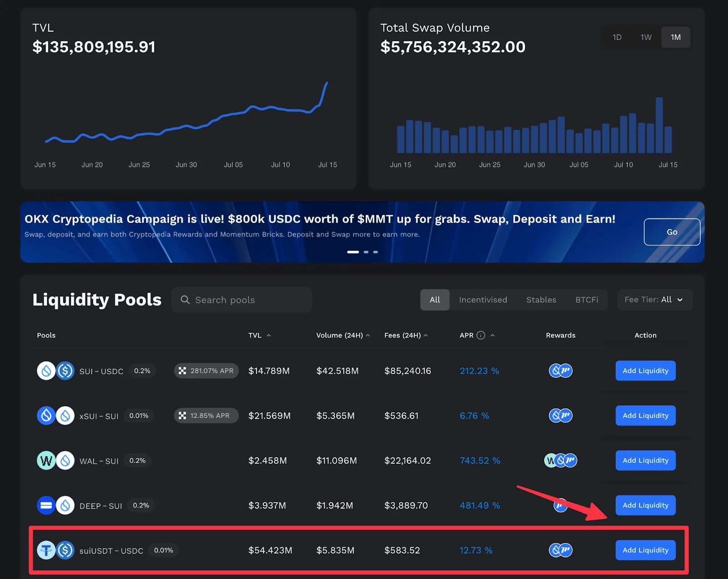The height and width of the screenshot is (579, 728).
Task: Click the 0.2% fee badge on DEEP-SUI
Action: [x=141, y=505]
